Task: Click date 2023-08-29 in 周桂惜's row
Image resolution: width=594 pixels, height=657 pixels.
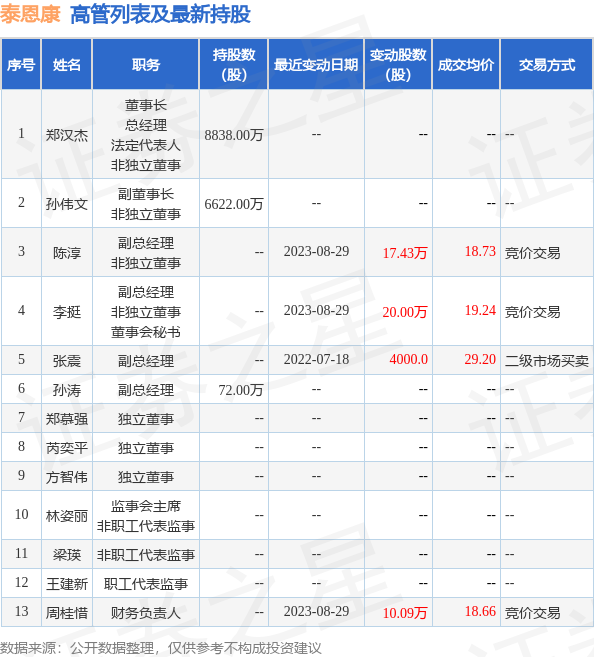Action: tap(316, 611)
